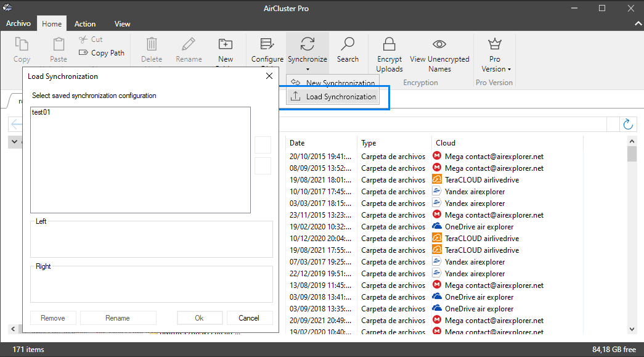644x357 pixels.
Task: Open the Archivo menu
Action: tap(18, 23)
